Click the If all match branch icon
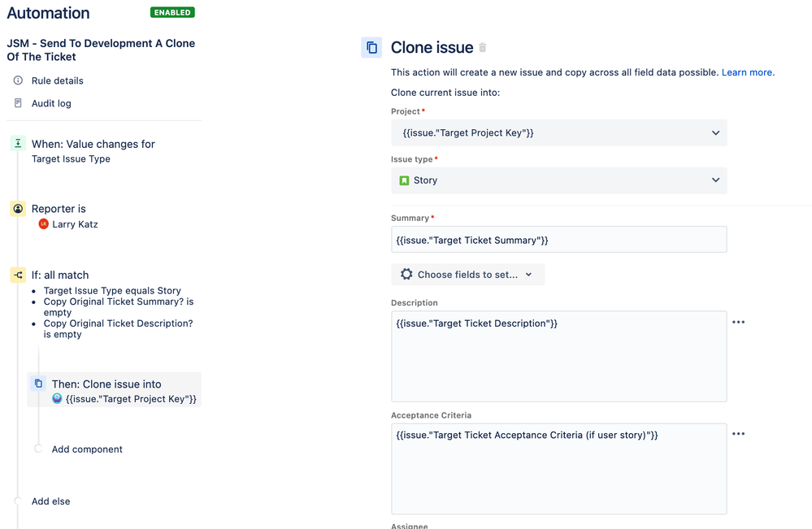The height and width of the screenshot is (529, 812). coord(18,275)
